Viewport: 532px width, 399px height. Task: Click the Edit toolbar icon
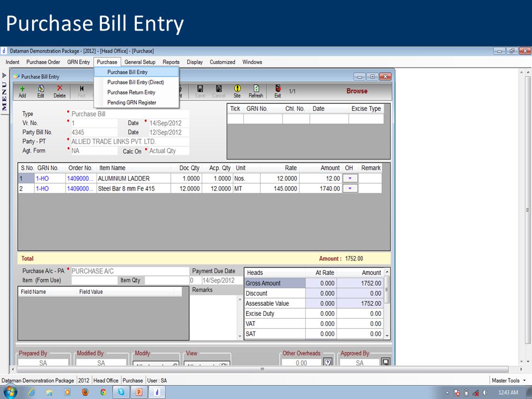pyautogui.click(x=40, y=91)
